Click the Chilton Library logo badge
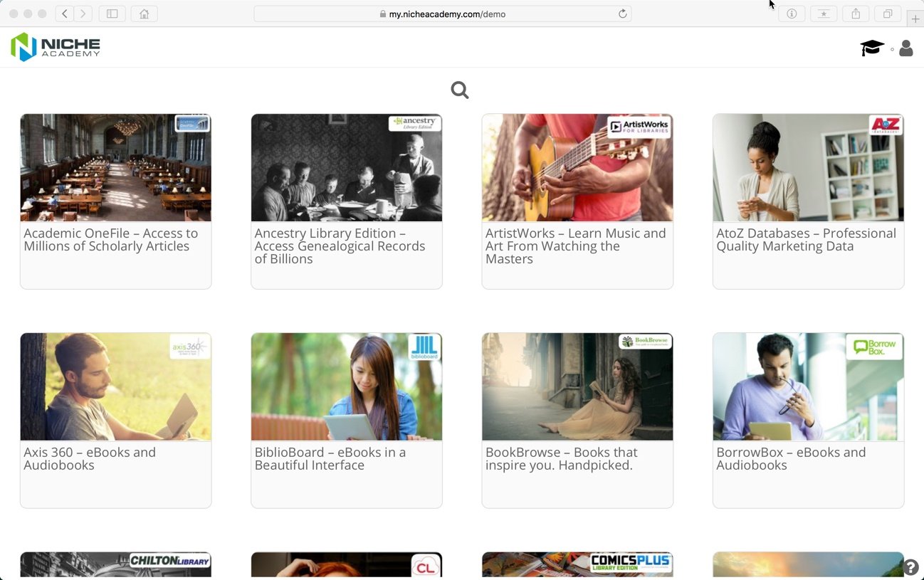Image resolution: width=924 pixels, height=580 pixels. point(169,561)
